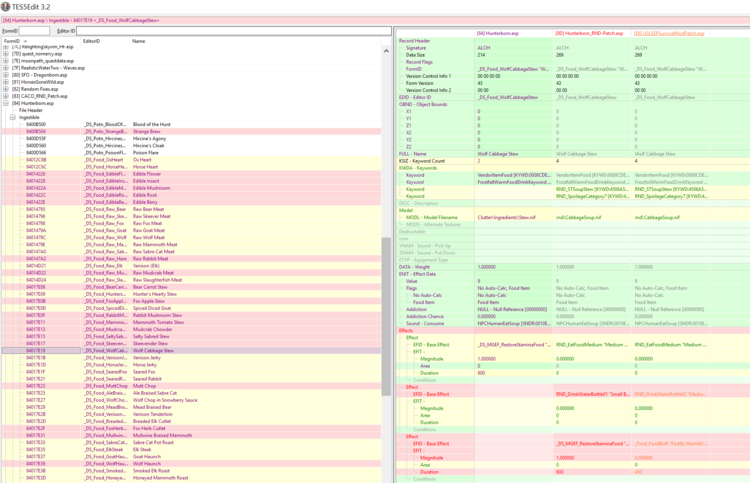Click the record list vertical scrollbar thumb

point(386,317)
